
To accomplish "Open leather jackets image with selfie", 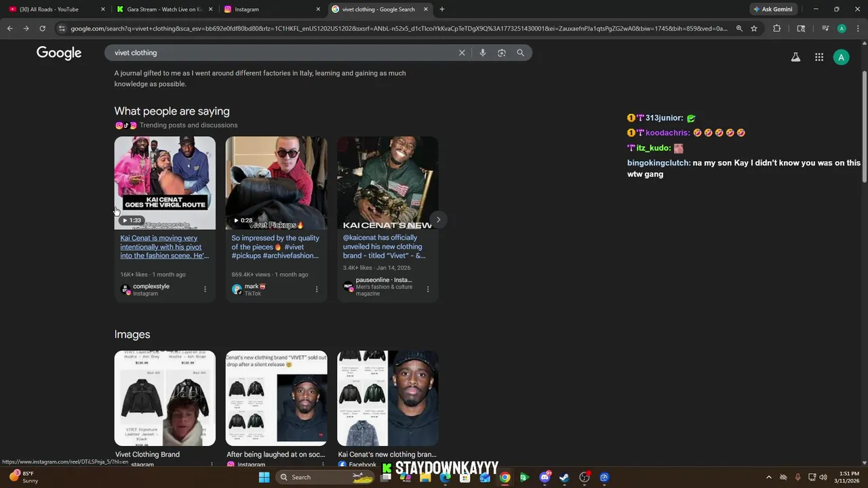I will tap(165, 398).
